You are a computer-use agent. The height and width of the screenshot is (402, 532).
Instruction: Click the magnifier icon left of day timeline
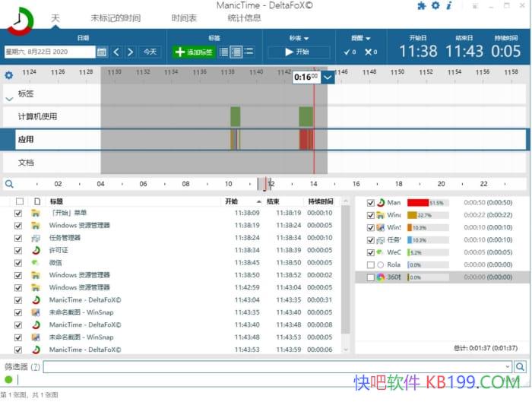pos(9,184)
